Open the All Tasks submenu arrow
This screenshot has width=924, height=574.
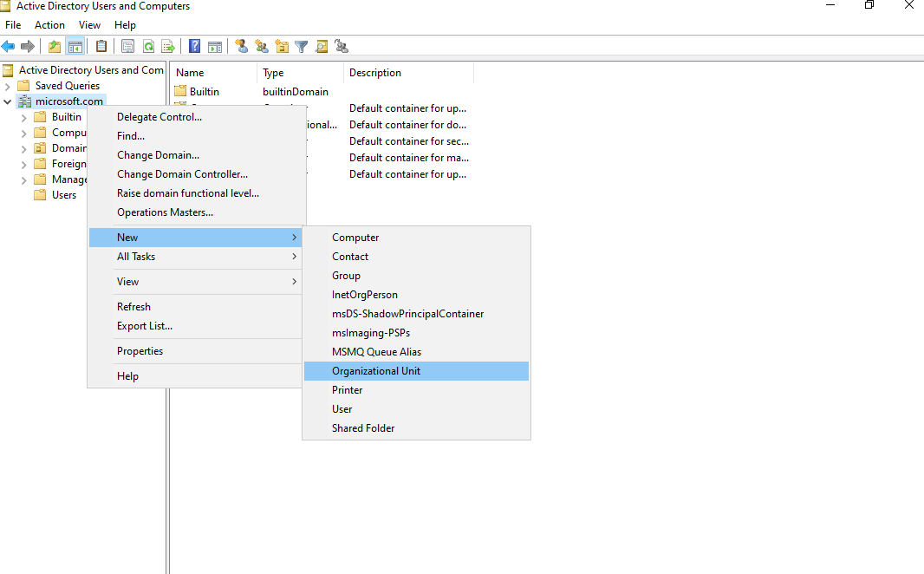click(x=294, y=257)
